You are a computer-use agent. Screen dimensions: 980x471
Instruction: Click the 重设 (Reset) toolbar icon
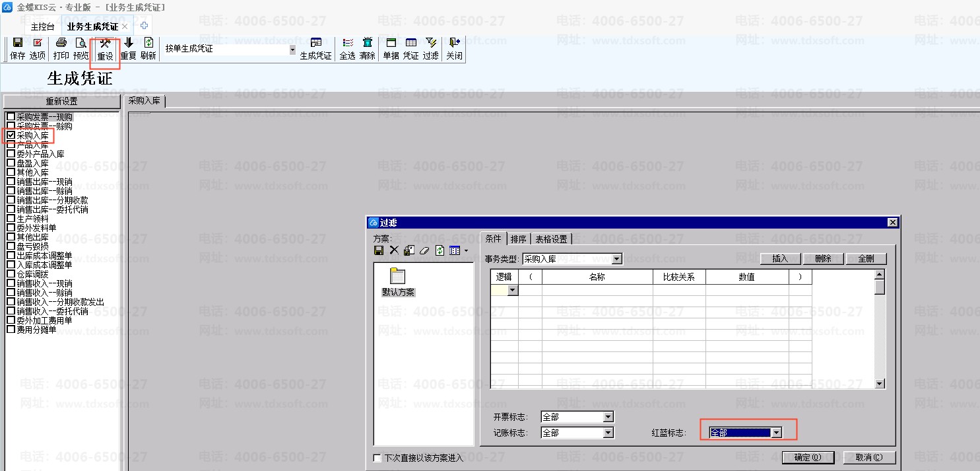click(105, 50)
